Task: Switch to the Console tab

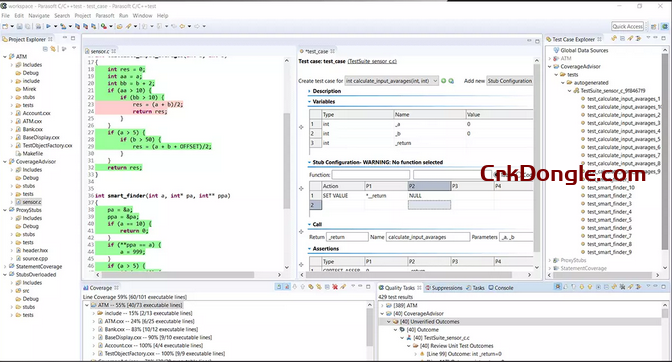Action: (501, 288)
